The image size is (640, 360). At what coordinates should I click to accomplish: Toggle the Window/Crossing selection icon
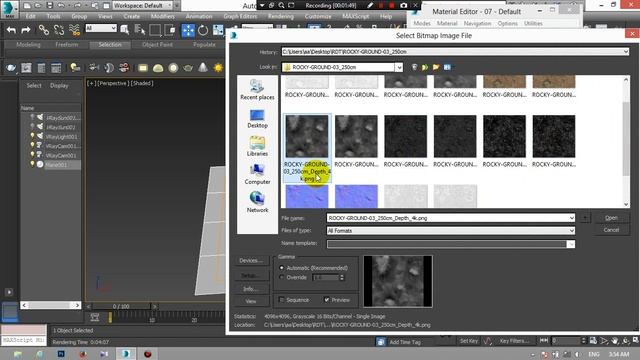click(x=170, y=30)
